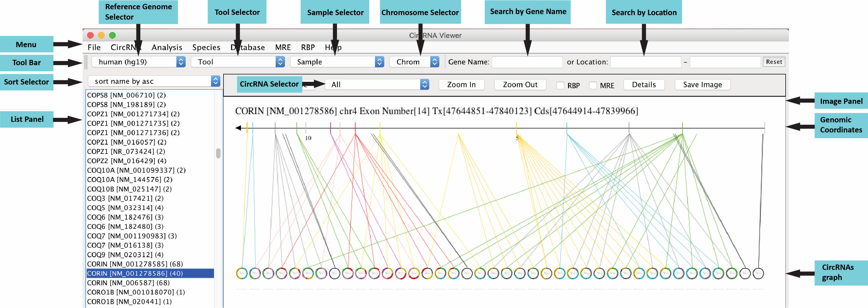
Task: Click the last circRNA circle in graph
Action: [758, 273]
